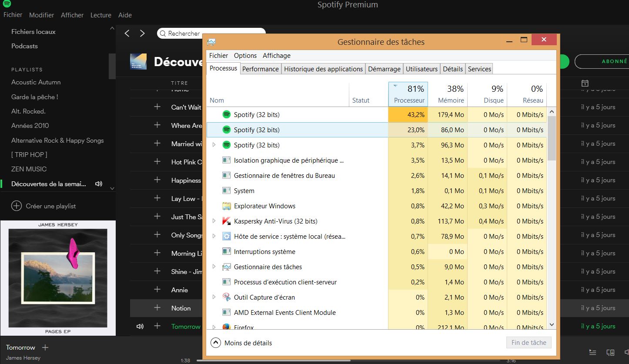Open the play queue icon in bottom bar

click(592, 352)
